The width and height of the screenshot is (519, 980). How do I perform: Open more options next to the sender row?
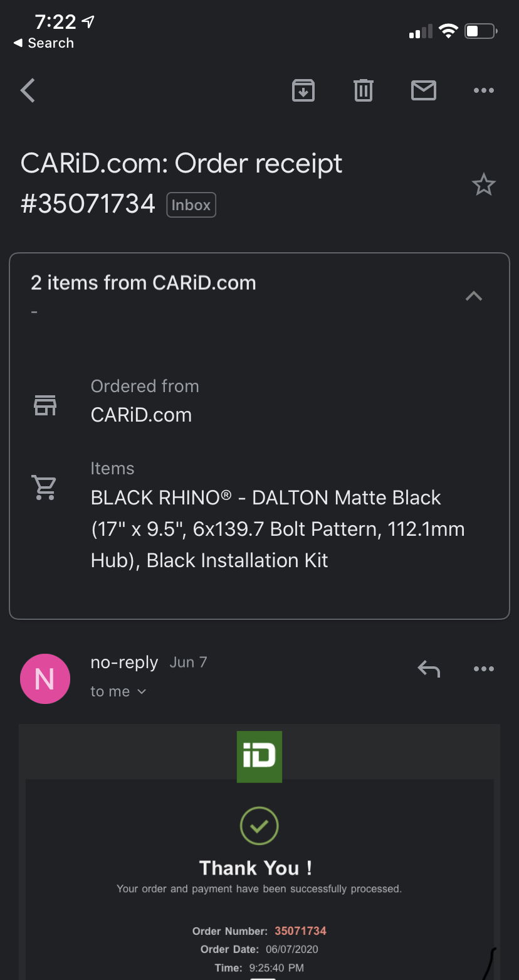pyautogui.click(x=483, y=669)
